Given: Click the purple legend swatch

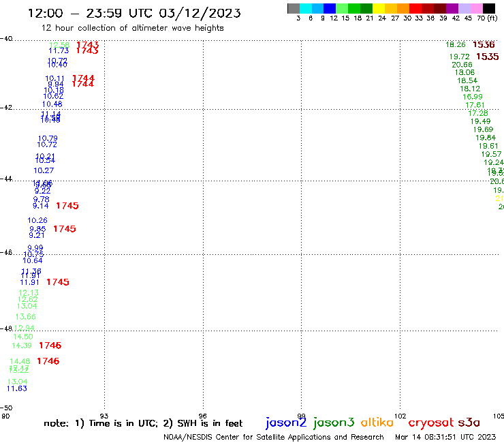Looking at the screenshot, I should [x=452, y=8].
